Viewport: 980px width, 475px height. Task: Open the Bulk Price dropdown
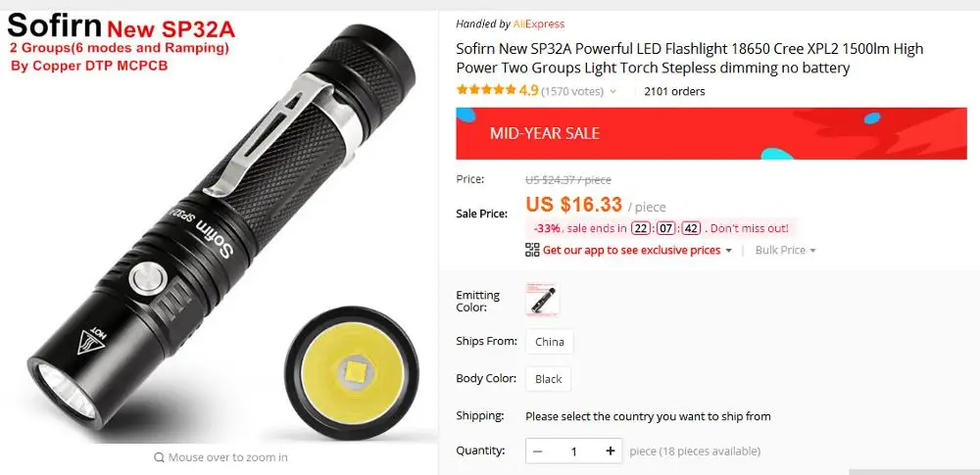[785, 250]
